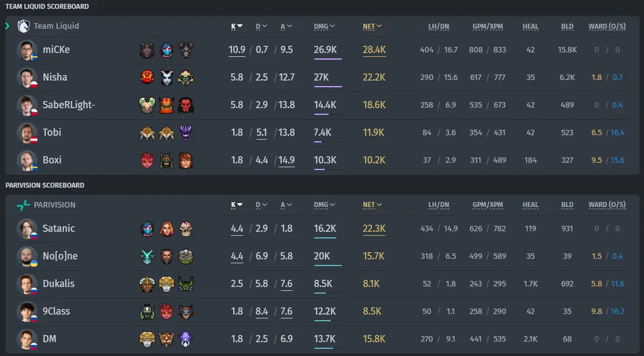Open the Dukalis player link
Image resolution: width=644 pixels, height=356 pixels.
[x=59, y=284]
